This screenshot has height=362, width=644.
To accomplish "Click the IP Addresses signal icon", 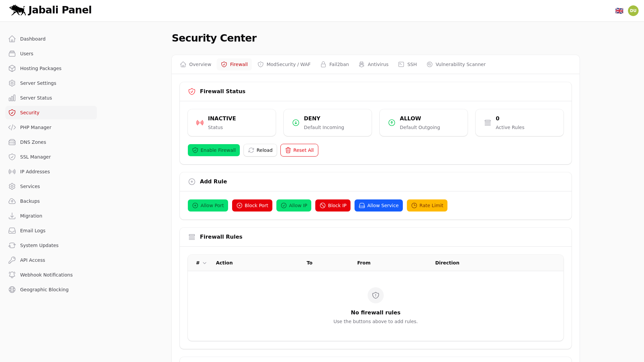I will 12,172.
